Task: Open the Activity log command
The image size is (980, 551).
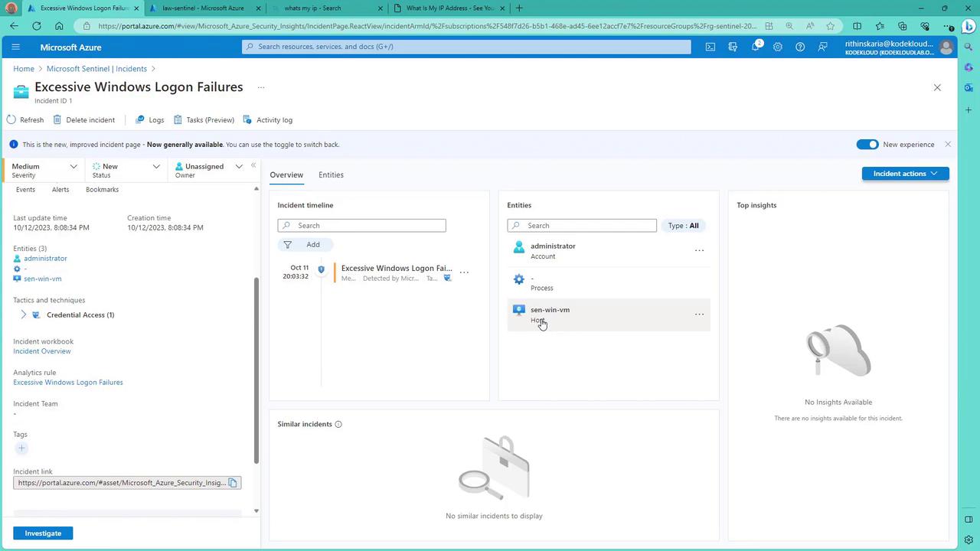Action: pyautogui.click(x=268, y=120)
